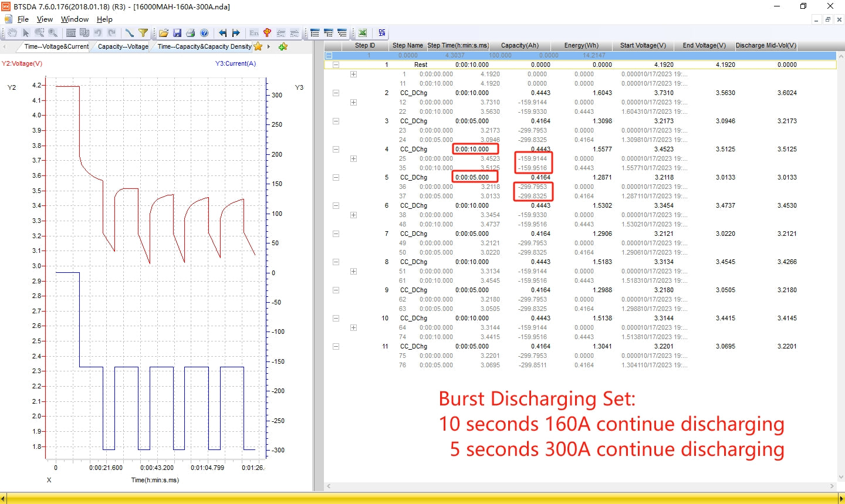Expand records under step 1 Rest

[x=353, y=74]
